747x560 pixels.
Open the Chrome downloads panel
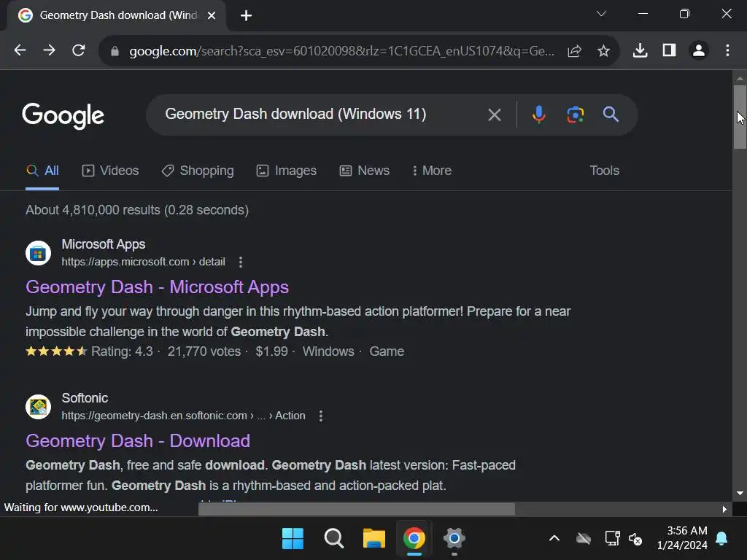(x=640, y=50)
